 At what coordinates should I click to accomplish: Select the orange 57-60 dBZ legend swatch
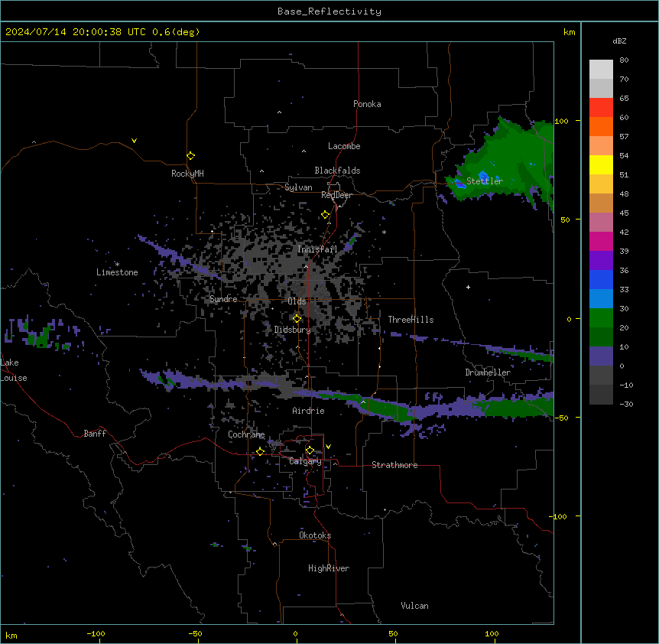click(x=601, y=126)
